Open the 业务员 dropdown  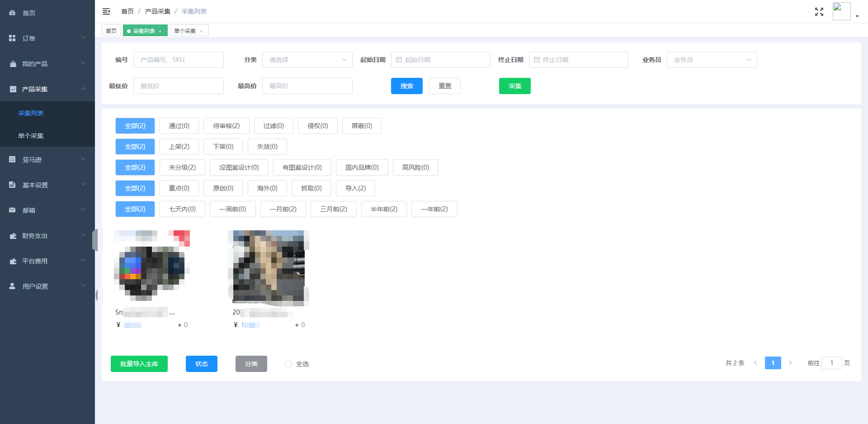point(712,60)
